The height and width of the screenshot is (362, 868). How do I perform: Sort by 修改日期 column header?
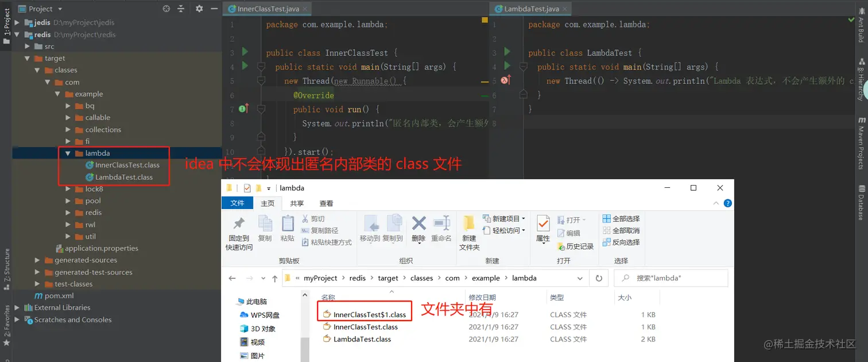click(x=482, y=298)
